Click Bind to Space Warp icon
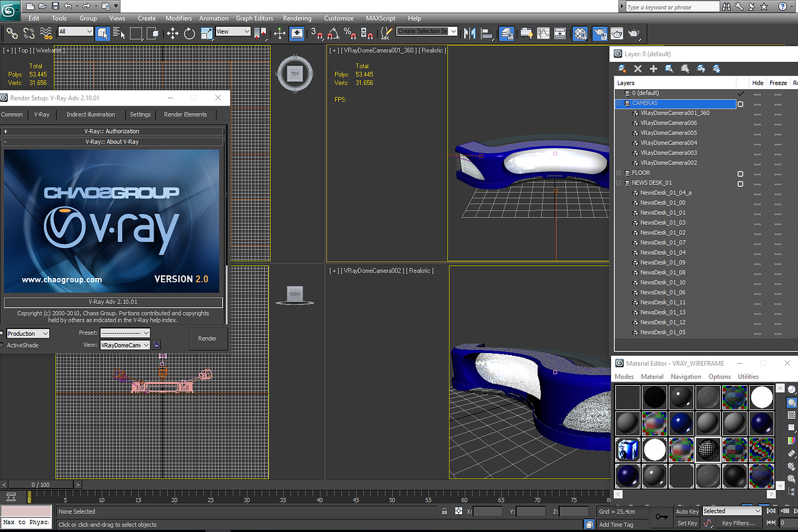 46,33
